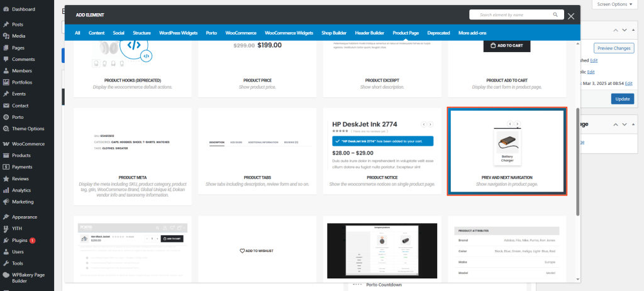Switch to the Shop Builder tab

[335, 33]
